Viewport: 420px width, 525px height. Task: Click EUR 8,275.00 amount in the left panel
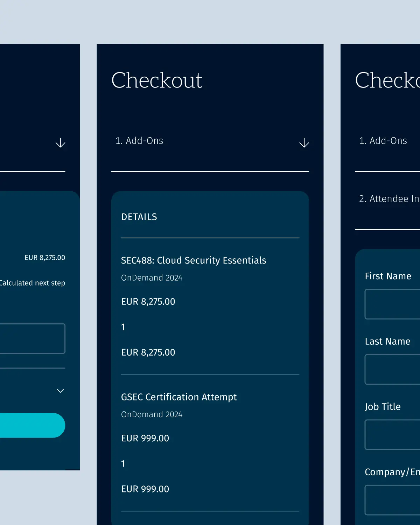coord(45,258)
